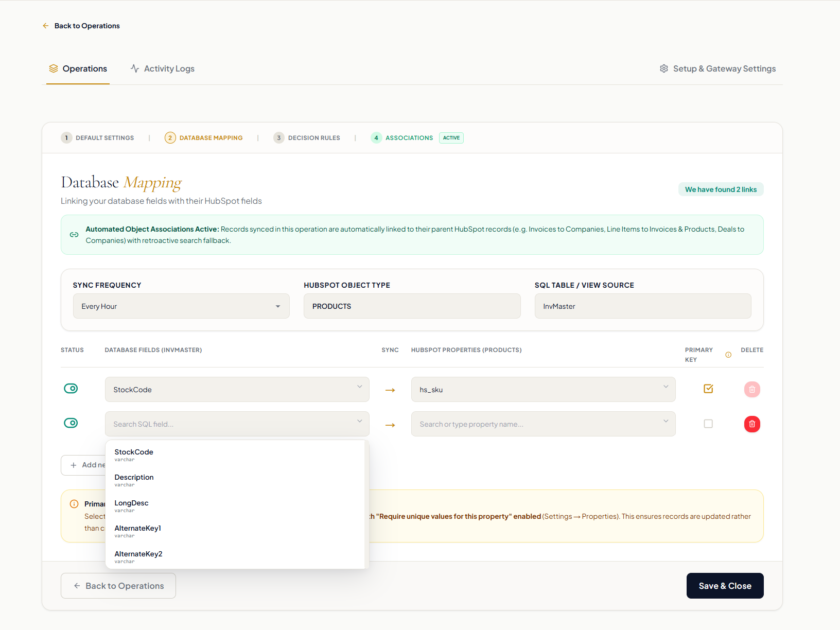Screen dimensions: 840x630
Task: Expand the StockCode database field dropdown
Action: [237, 390]
